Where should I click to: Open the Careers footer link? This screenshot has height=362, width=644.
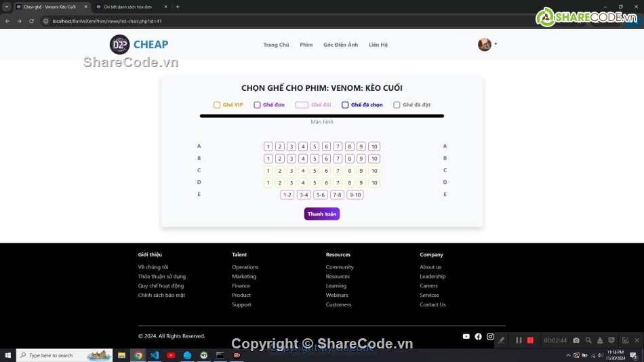(x=428, y=285)
